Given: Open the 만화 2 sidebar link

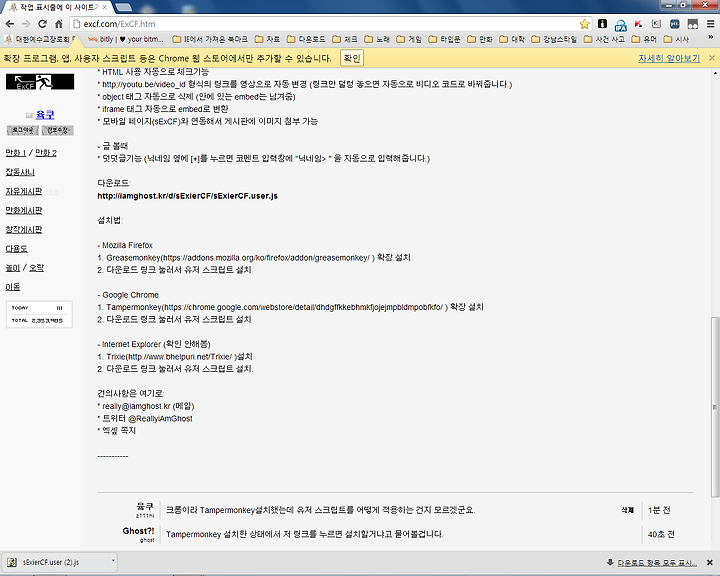Looking at the screenshot, I should (46, 152).
